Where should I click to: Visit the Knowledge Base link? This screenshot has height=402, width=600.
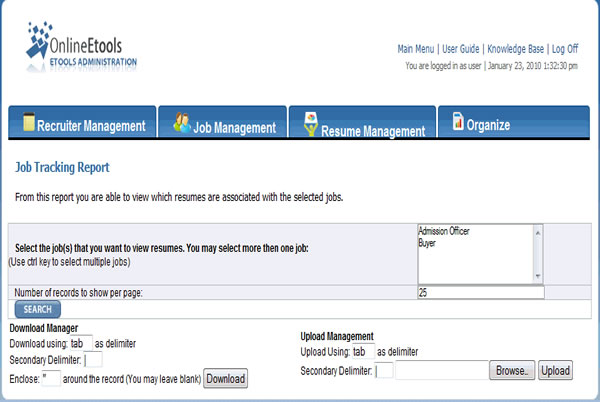(x=515, y=48)
